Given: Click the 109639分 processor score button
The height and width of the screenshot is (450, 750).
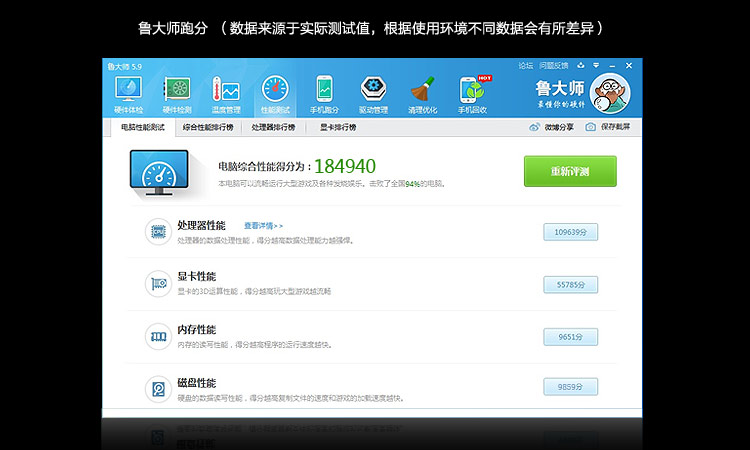Looking at the screenshot, I should click(570, 232).
